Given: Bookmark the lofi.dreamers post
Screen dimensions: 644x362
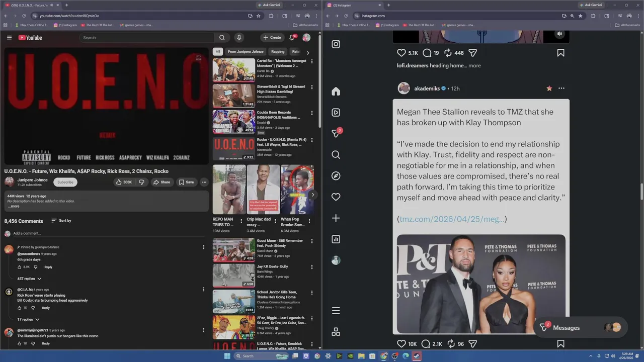Looking at the screenshot, I should (560, 53).
